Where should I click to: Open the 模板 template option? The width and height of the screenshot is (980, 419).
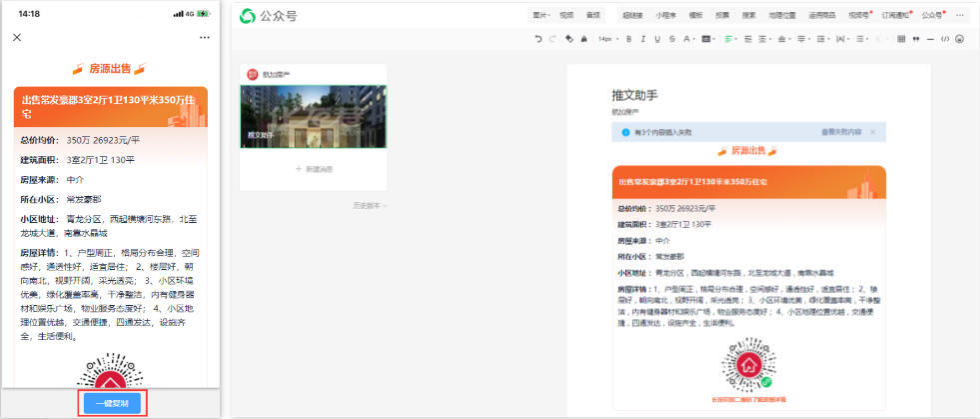[695, 16]
